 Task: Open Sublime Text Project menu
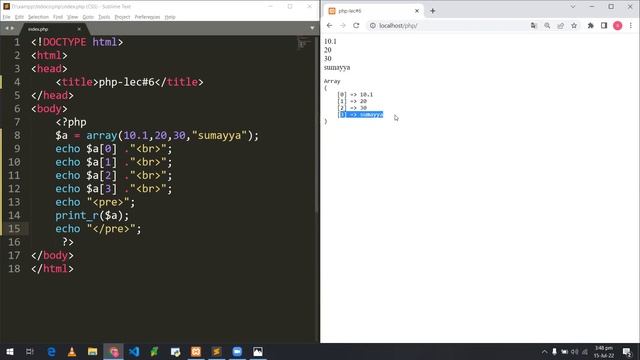(122, 17)
